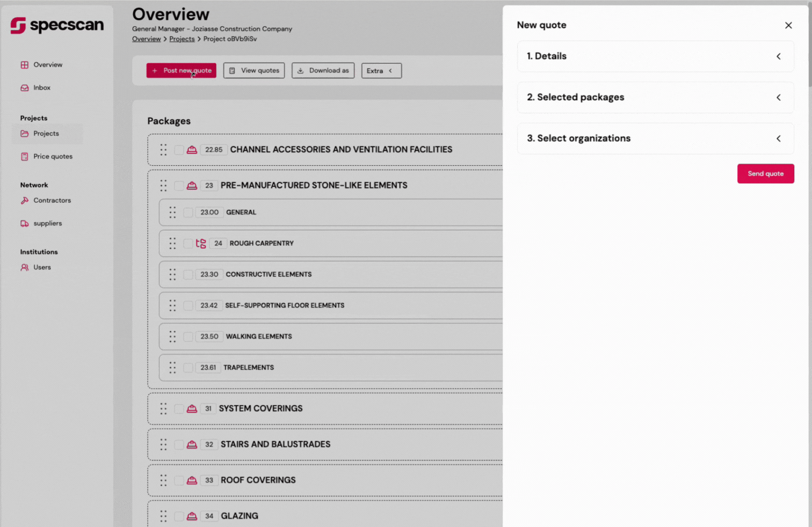Click drag handle of ROUGH CARPENTRY row
Screen dimensions: 812x527
coord(172,244)
